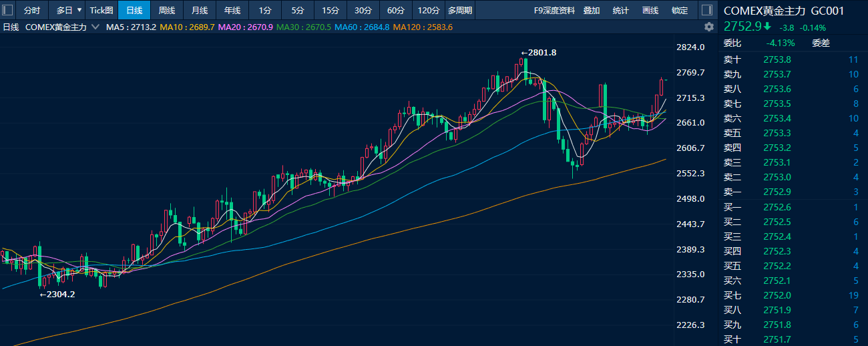Screen dimensions: 868x346
Task: Toggle the left sidebar panel icon
Action: (x=9, y=10)
